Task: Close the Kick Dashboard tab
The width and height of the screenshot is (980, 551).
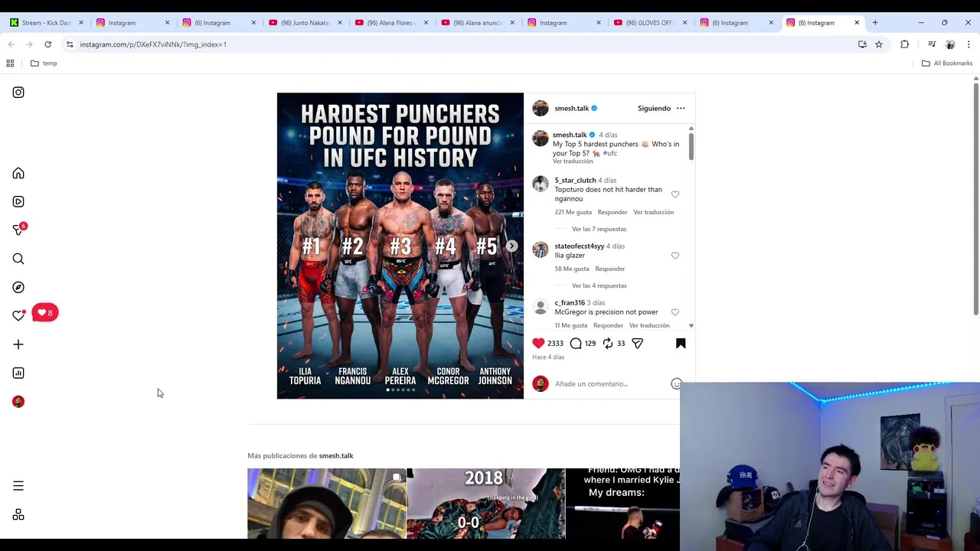Action: [80, 23]
